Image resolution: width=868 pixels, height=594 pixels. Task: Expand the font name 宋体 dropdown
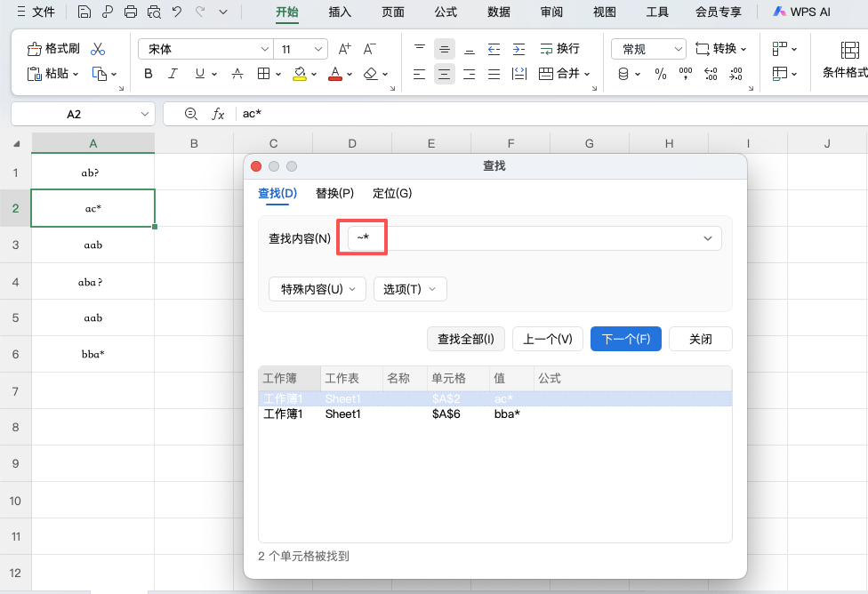click(x=263, y=47)
